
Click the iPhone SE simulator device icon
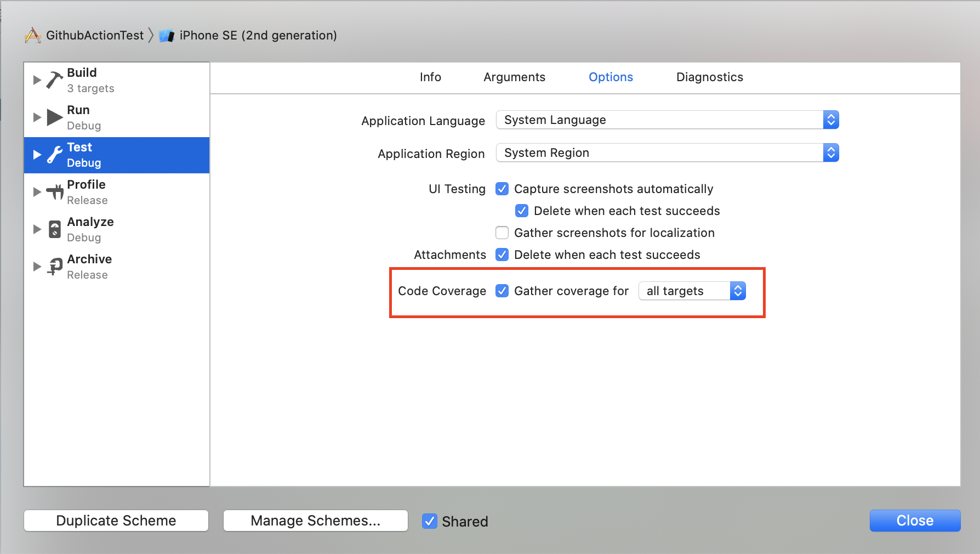click(x=167, y=36)
